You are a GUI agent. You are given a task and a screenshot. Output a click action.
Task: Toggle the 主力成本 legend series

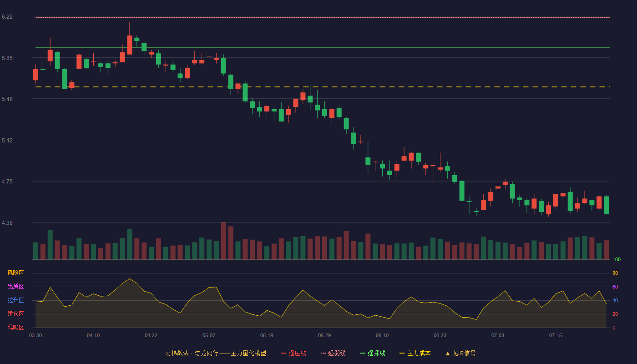415,353
